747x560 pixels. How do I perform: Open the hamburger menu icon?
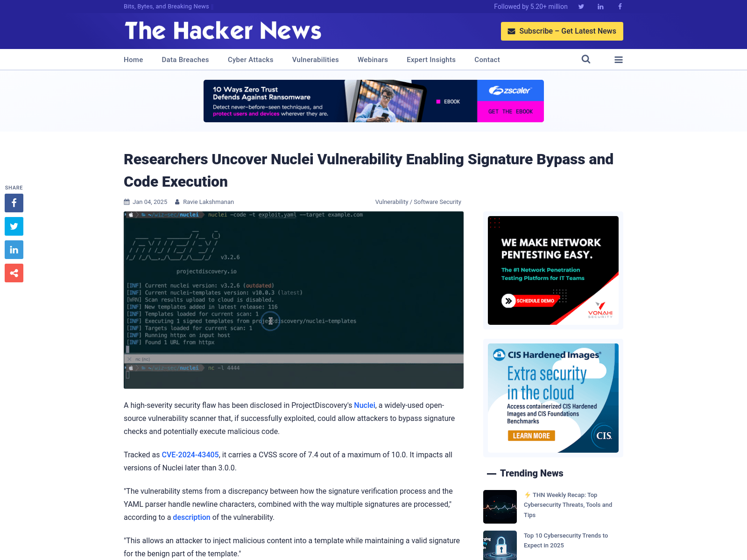coord(619,60)
